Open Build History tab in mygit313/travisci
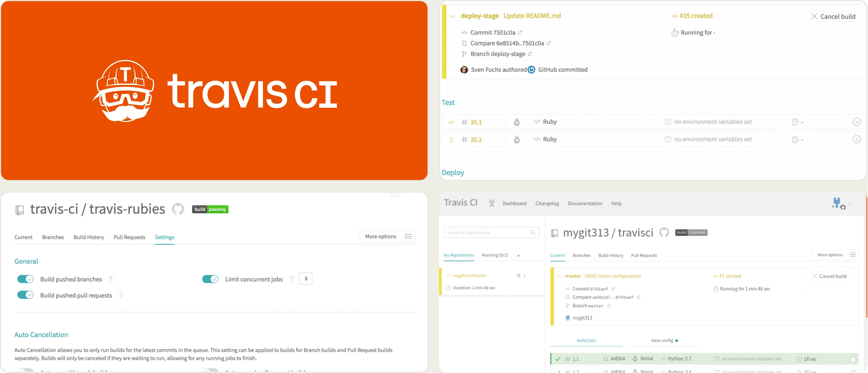Screen dimensions: 868x373 tap(611, 255)
